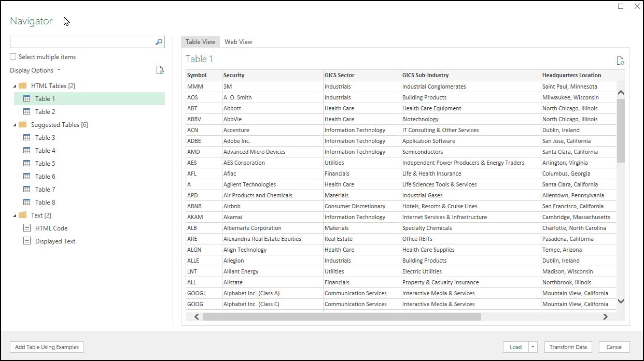Select the Table 5 table icon

point(26,163)
